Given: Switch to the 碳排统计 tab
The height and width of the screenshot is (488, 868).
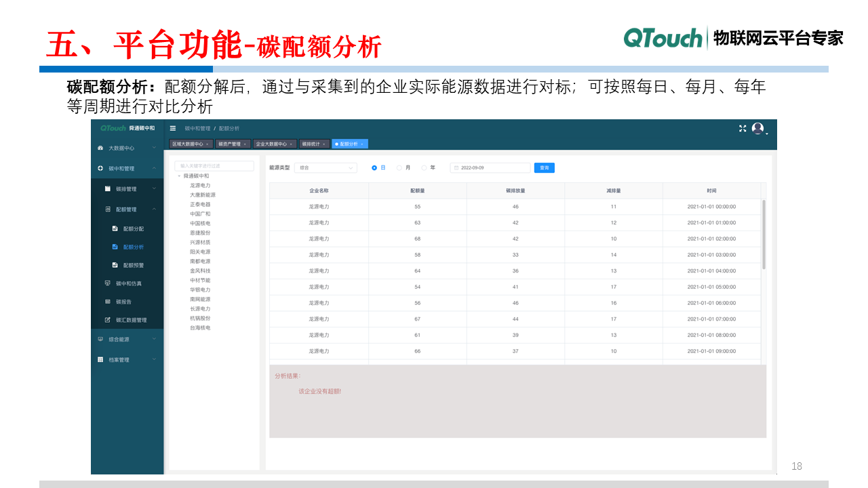Looking at the screenshot, I should pos(313,144).
